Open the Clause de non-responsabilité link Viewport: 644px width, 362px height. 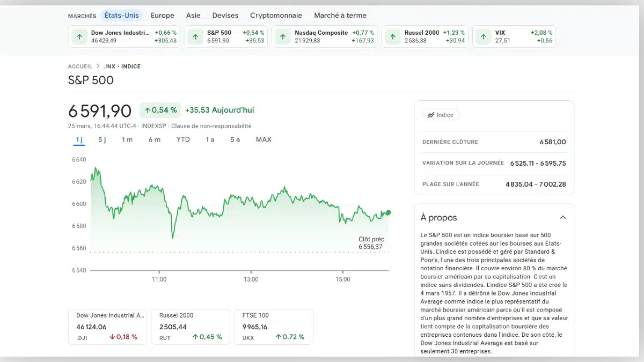point(211,126)
